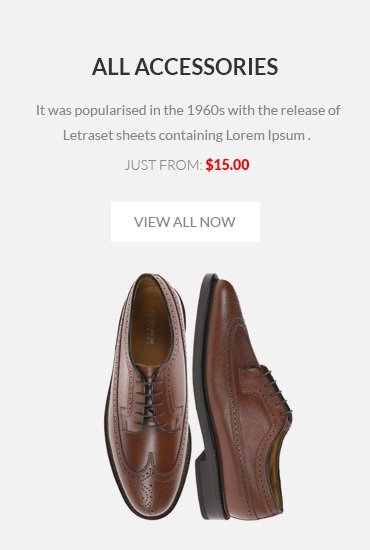Click the side-view right brown shoe image
Viewport: 370px width, 550px height.
(242, 396)
